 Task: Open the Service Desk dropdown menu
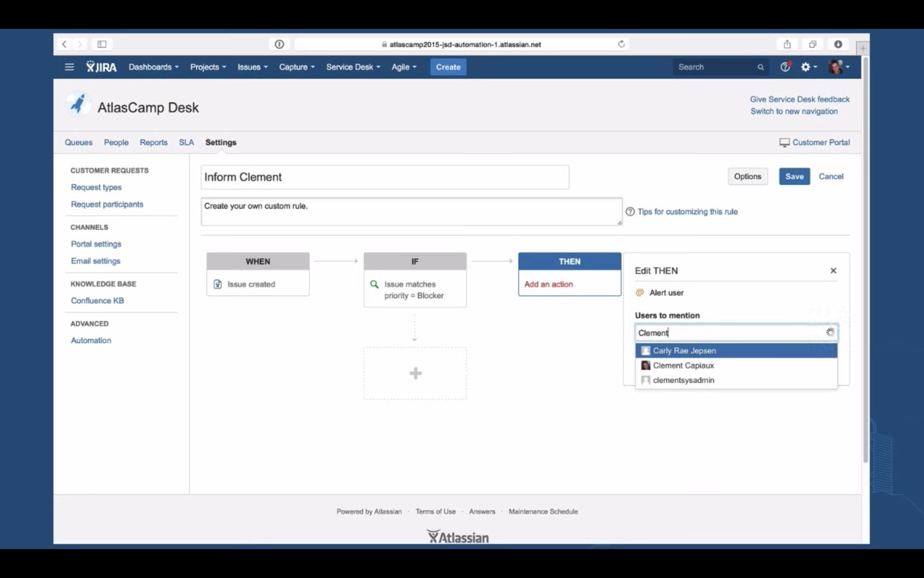coord(353,67)
